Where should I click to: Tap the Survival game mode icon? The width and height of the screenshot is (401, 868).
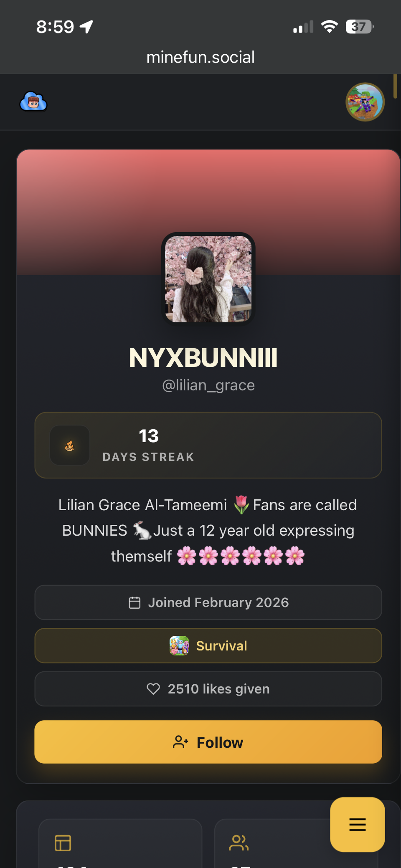[x=179, y=646]
